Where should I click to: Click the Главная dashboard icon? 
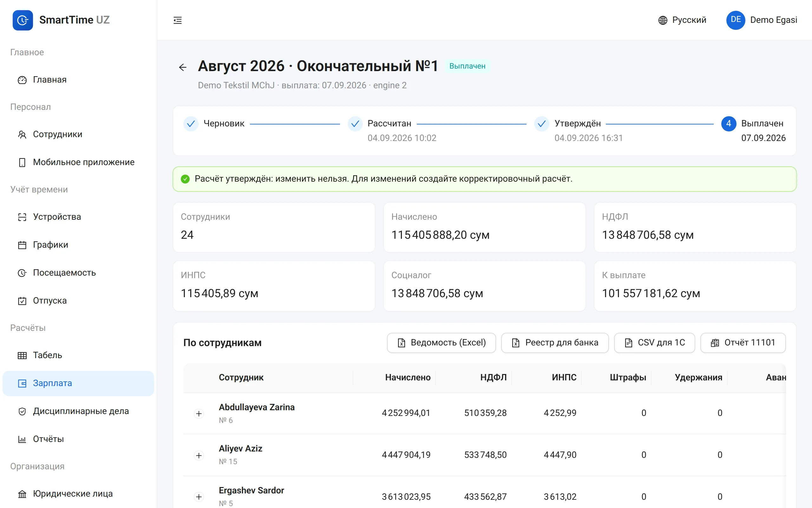tap(22, 80)
